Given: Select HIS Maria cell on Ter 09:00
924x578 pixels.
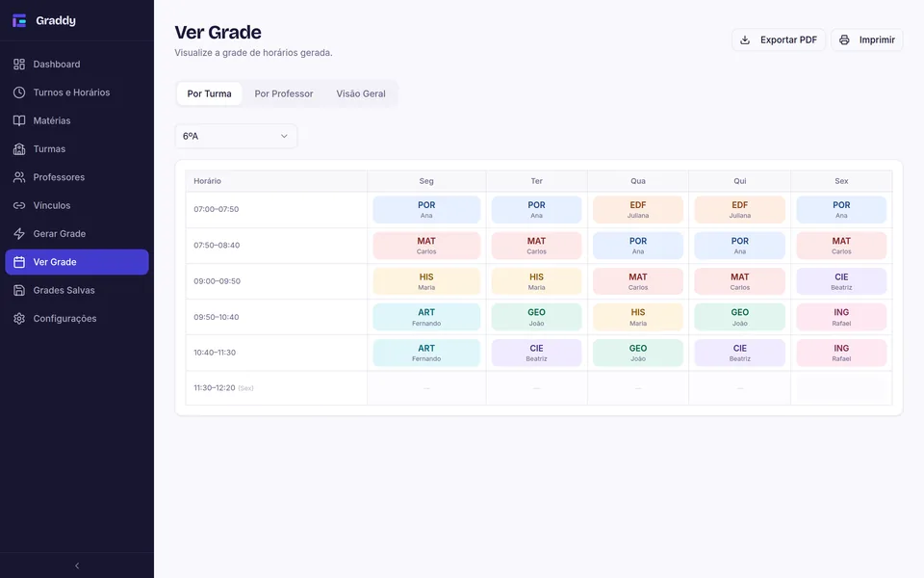Looking at the screenshot, I should 536,282.
